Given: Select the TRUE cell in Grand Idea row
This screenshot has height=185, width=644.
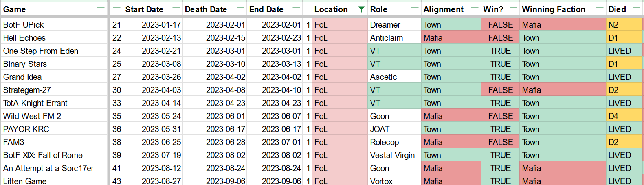Looking at the screenshot, I should click(x=501, y=77).
